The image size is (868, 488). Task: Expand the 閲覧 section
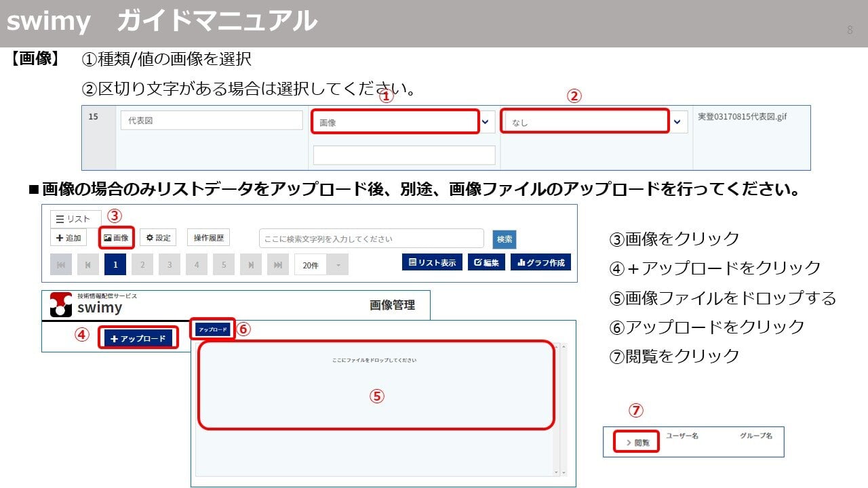coord(637,443)
